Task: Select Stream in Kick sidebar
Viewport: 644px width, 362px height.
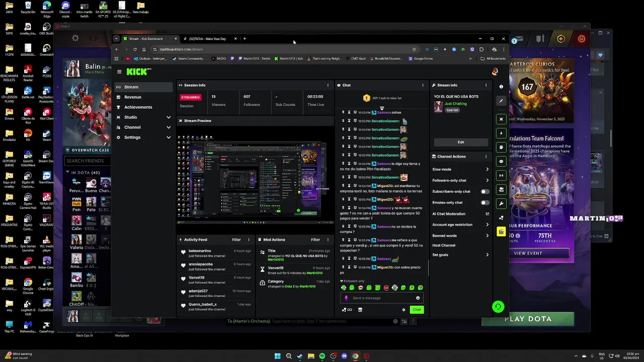Action: 143,87
